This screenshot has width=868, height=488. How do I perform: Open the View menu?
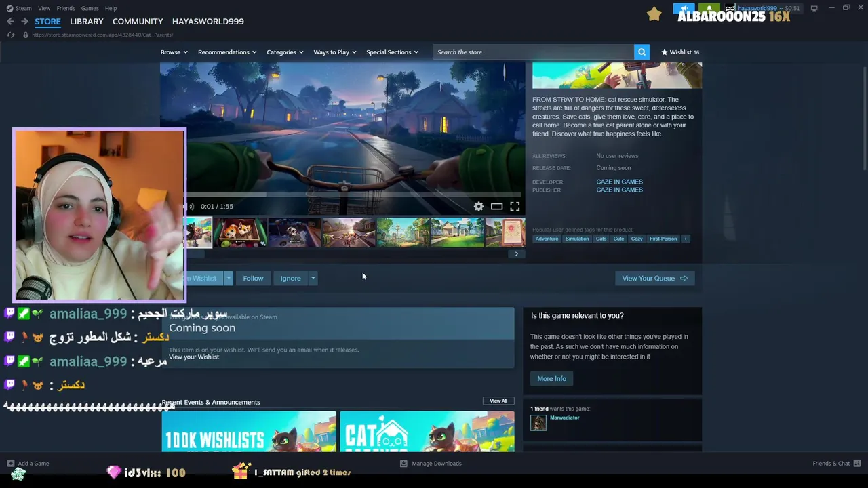(x=44, y=8)
